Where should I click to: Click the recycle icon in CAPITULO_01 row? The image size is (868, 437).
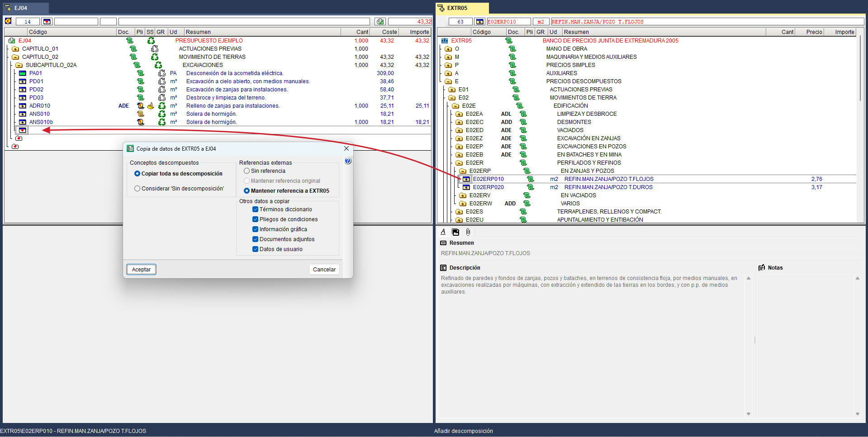pos(155,49)
